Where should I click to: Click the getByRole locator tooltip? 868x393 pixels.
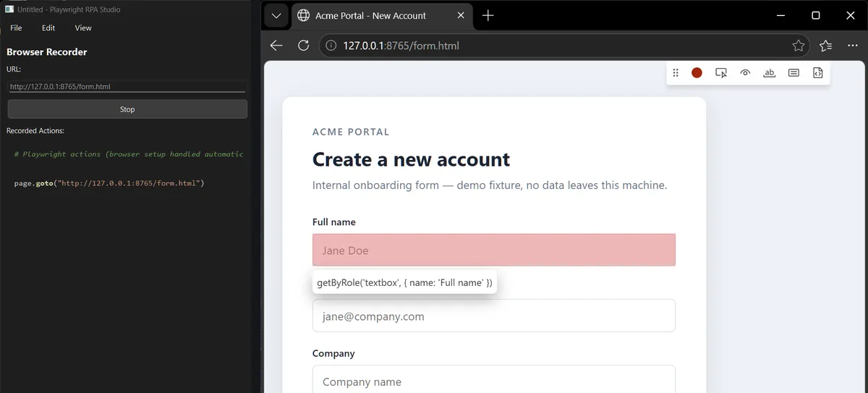405,283
